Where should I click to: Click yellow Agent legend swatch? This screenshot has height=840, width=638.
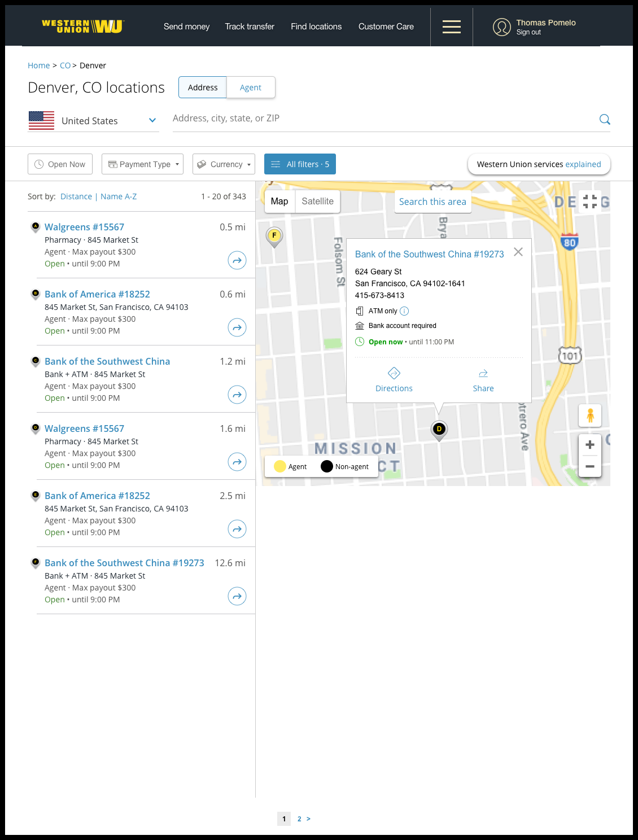(x=280, y=466)
